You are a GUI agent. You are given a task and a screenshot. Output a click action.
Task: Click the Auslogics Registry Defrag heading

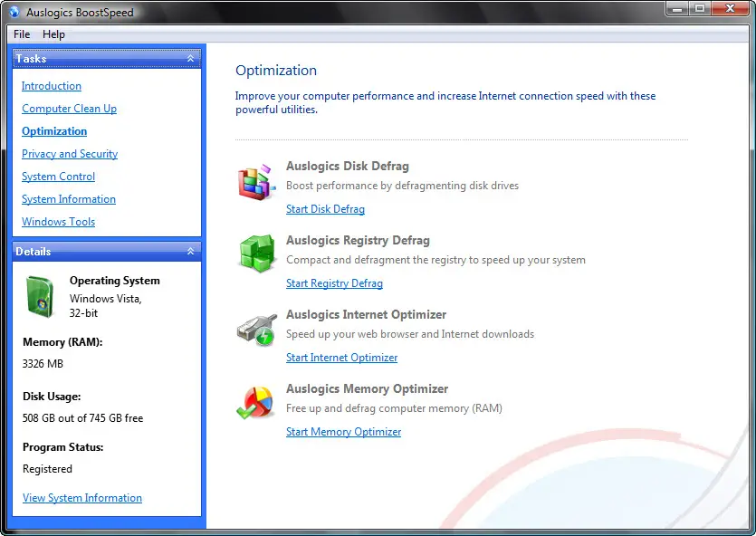click(x=358, y=240)
